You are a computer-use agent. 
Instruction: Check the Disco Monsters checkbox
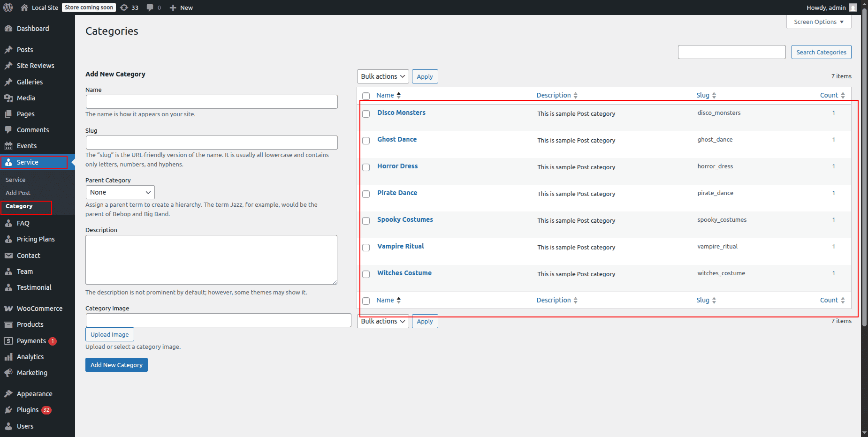coord(366,114)
